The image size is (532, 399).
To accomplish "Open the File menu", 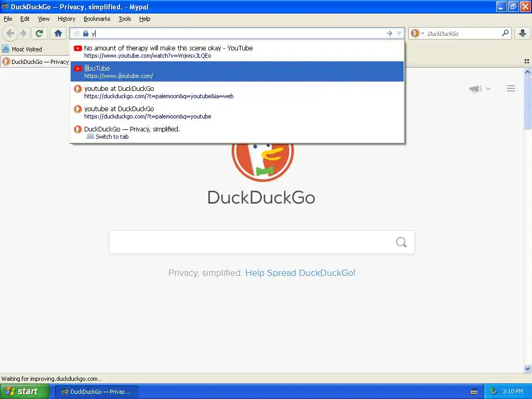I will 8,19.
